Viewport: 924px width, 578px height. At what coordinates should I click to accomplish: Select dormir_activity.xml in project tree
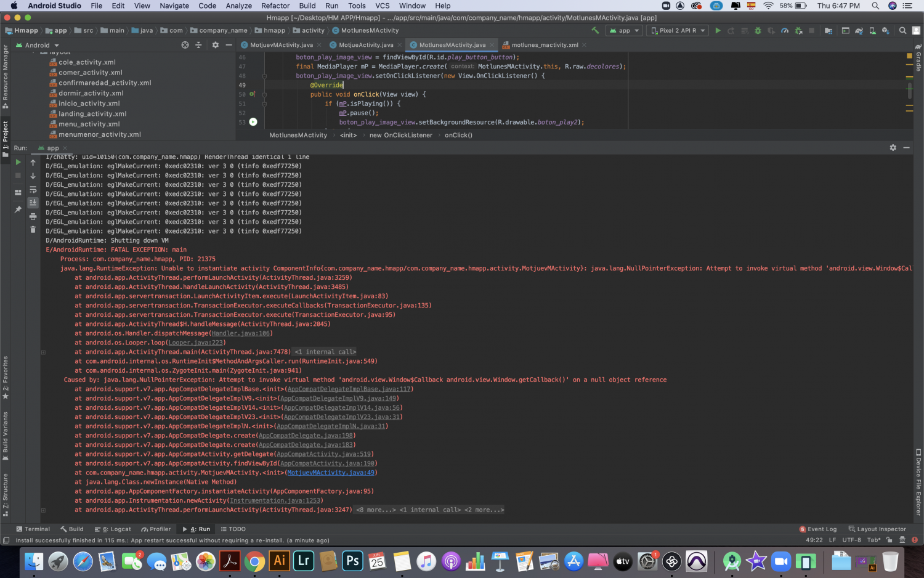point(91,93)
